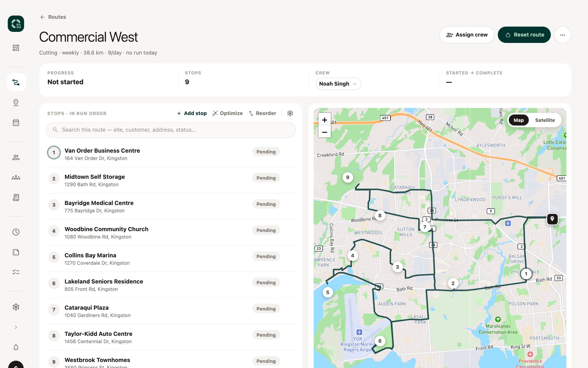The image size is (588, 368).
Task: Click Pending status for Taylor-Kidd Auto Centre
Action: (266, 335)
